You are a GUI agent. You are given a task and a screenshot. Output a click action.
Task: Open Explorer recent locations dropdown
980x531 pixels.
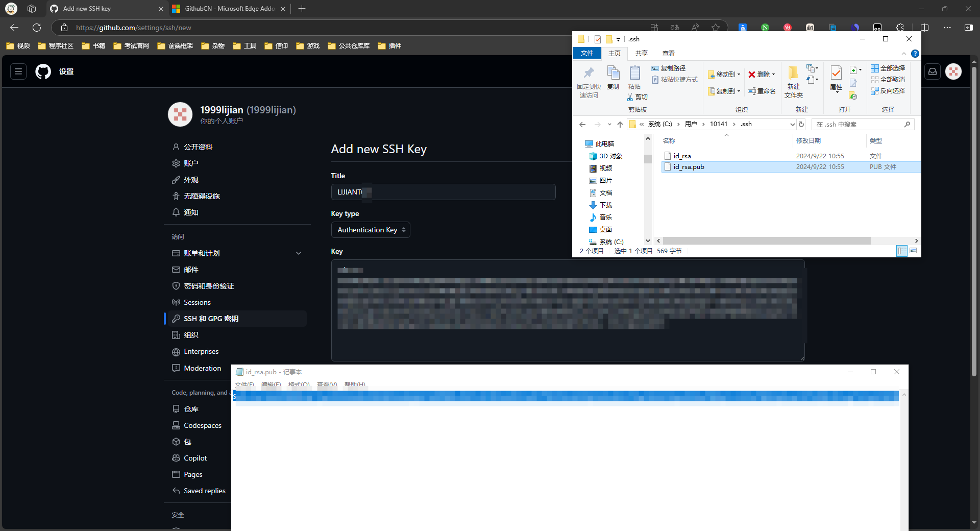pos(609,124)
